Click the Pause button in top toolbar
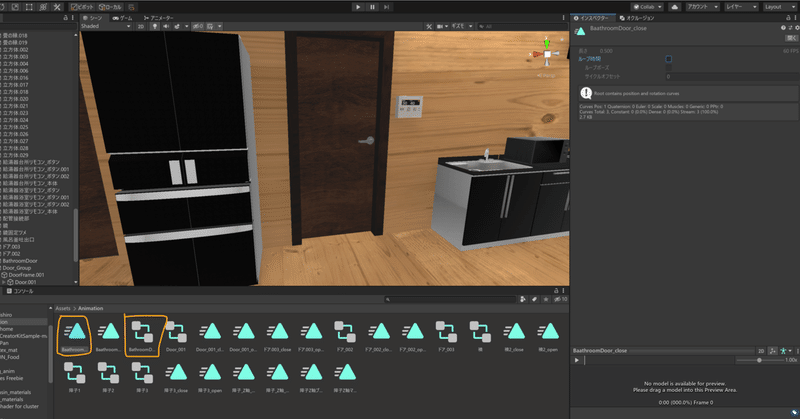Image resolution: width=800 pixels, height=419 pixels. 372,7
